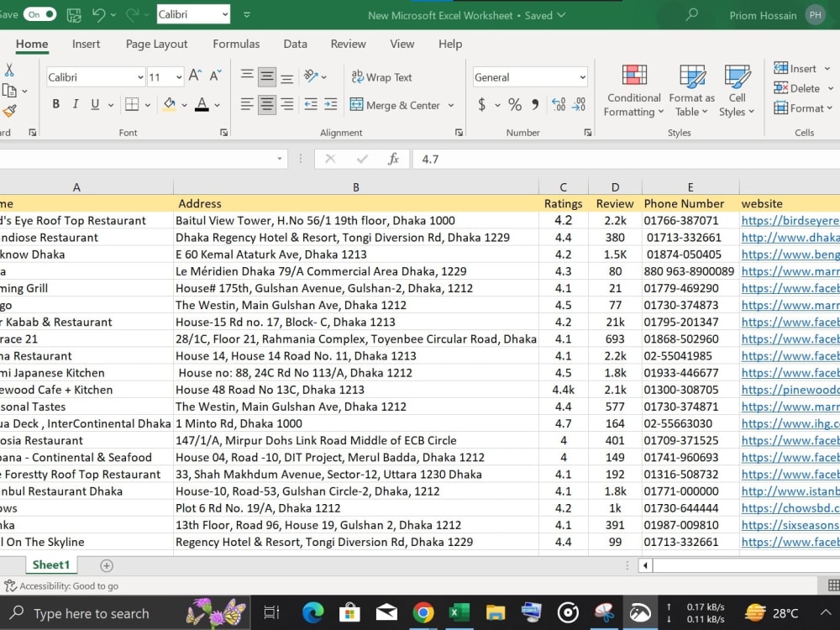Click the Increase Font Size icon
Screen dimensions: 840x630
click(195, 76)
